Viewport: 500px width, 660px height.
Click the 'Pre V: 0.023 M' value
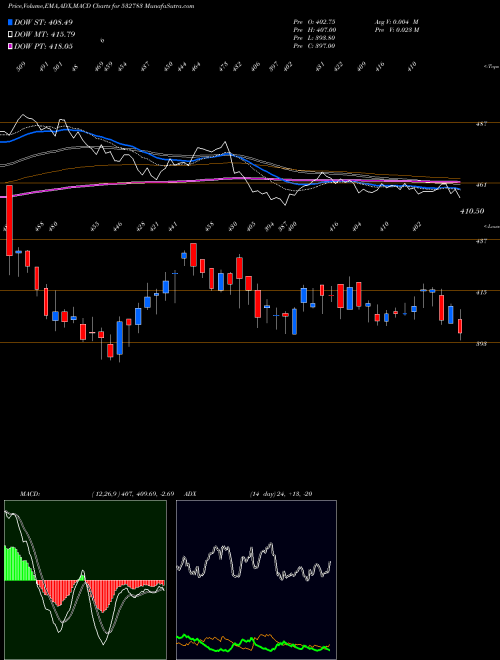pyautogui.click(x=396, y=30)
